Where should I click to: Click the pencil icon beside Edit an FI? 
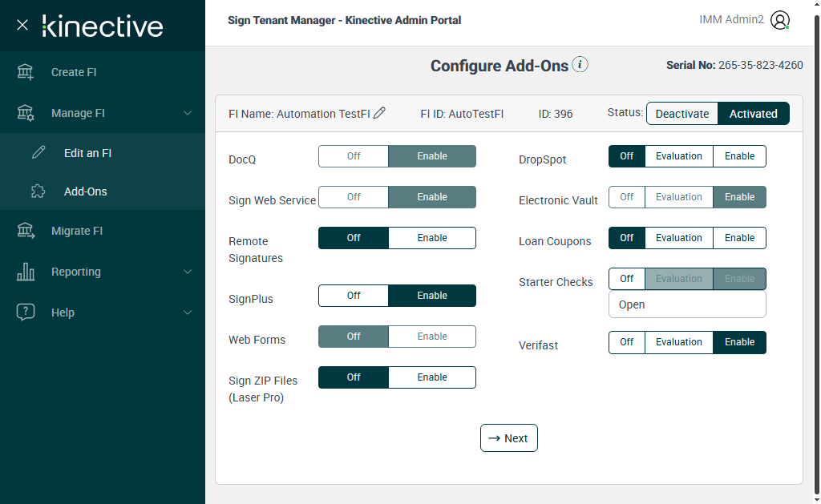click(38, 152)
